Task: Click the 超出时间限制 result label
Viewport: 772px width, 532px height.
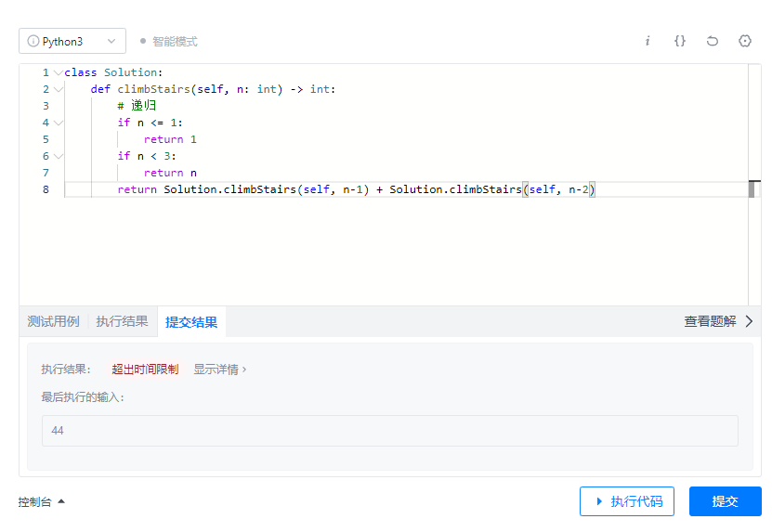Action: 145,370
